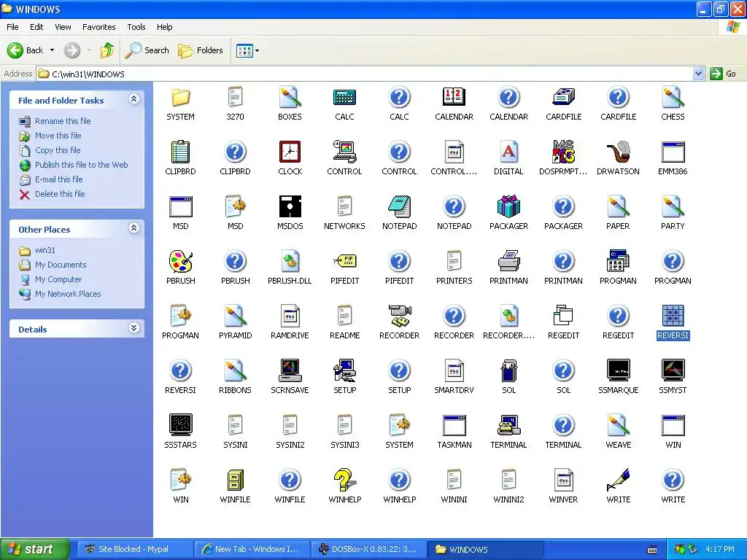The height and width of the screenshot is (560, 747).
Task: Select the SOL playing cards icon
Action: (x=508, y=371)
